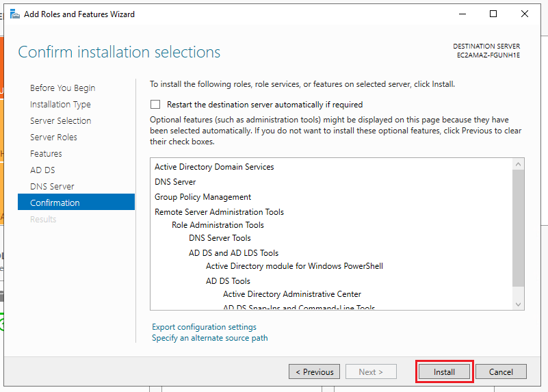
Task: Select DNS Server entry in install list
Action: pos(175,182)
